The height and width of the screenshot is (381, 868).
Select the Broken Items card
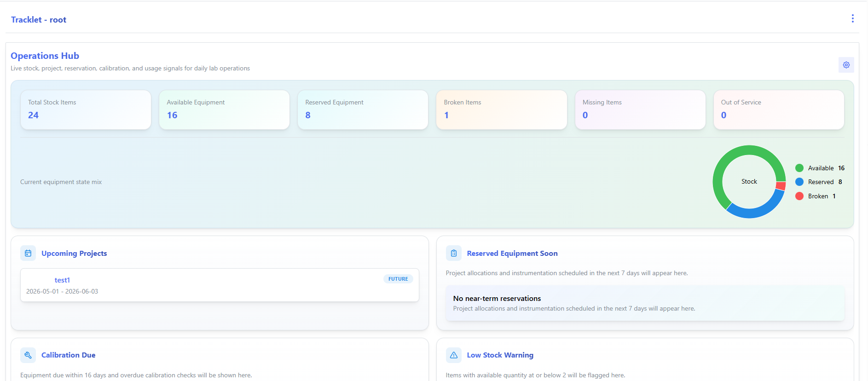pyautogui.click(x=501, y=110)
